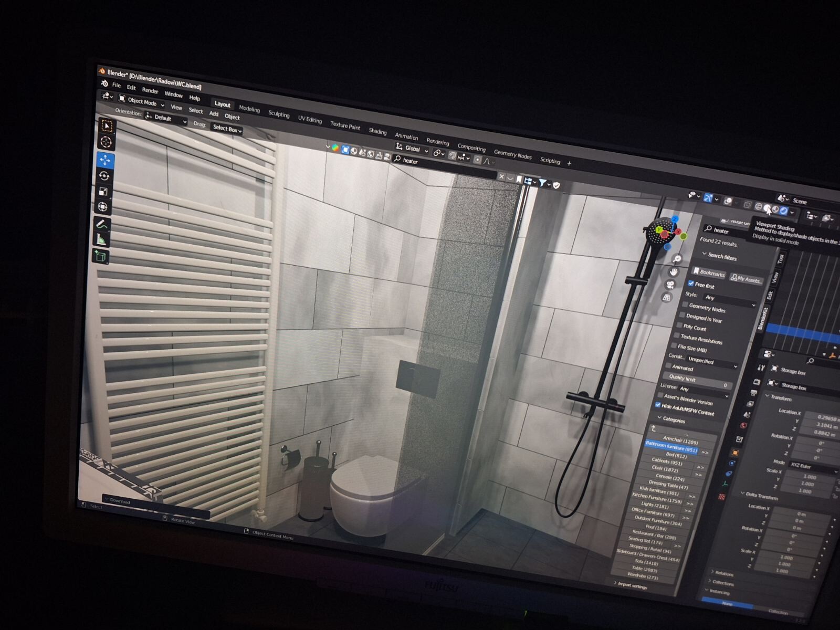Open the Orientation Default dropdown
Screen dimensions: 840x630
tap(166, 118)
